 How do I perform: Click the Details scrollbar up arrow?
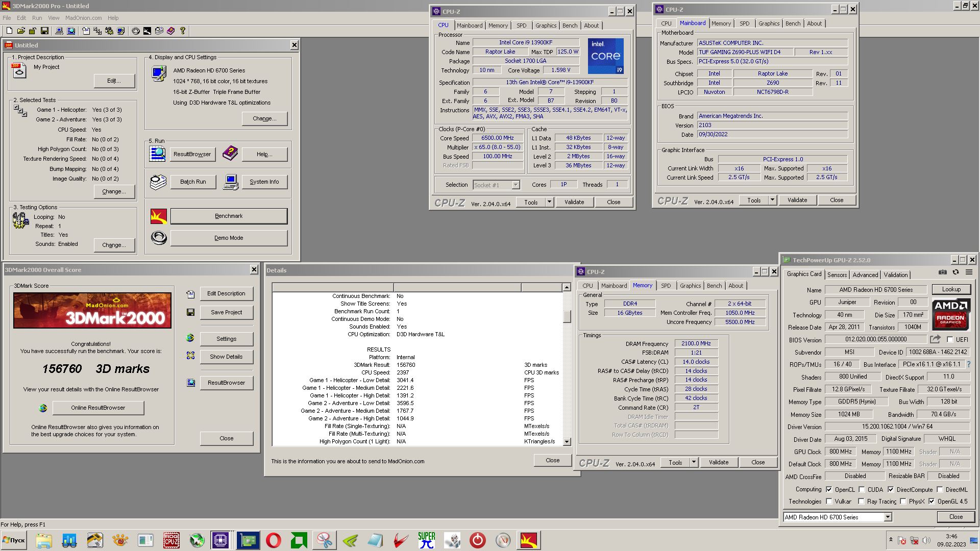click(x=567, y=288)
